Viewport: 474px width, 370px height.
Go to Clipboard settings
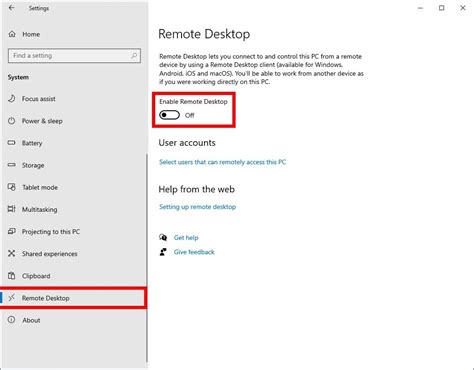point(36,276)
